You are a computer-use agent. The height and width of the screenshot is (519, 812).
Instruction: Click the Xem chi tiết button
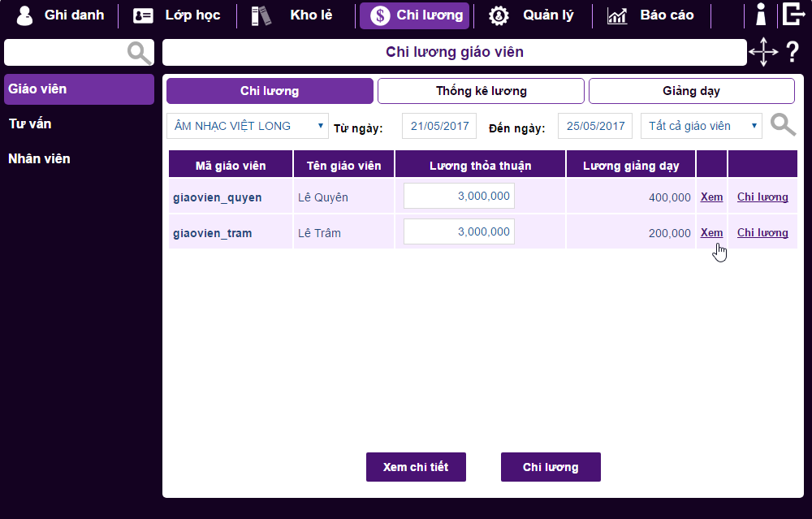point(416,467)
